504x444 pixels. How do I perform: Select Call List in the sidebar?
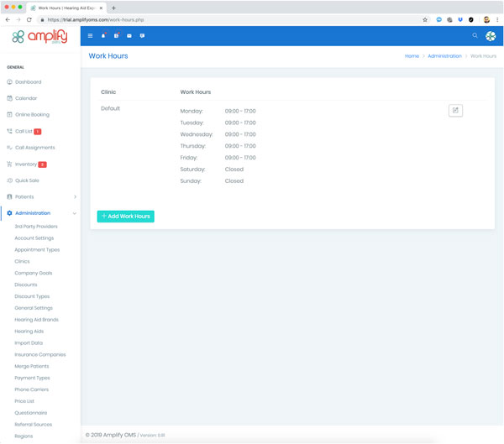(x=24, y=131)
